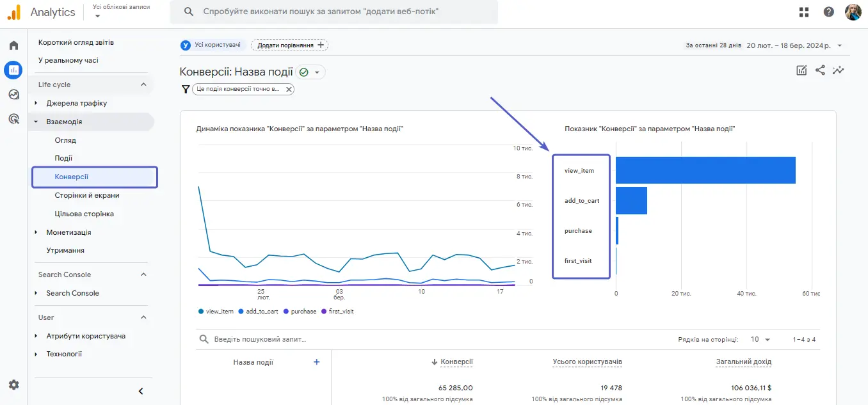
Task: Open the Події report
Action: (63, 158)
